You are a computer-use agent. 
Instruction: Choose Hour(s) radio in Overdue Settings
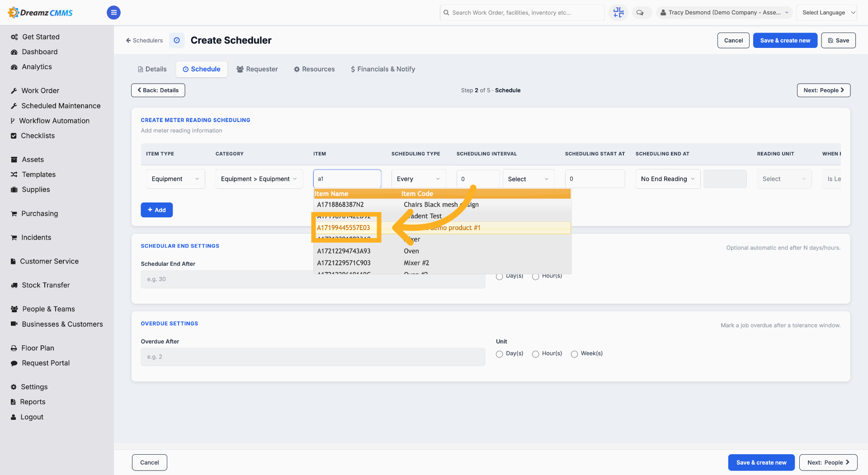[x=535, y=354]
